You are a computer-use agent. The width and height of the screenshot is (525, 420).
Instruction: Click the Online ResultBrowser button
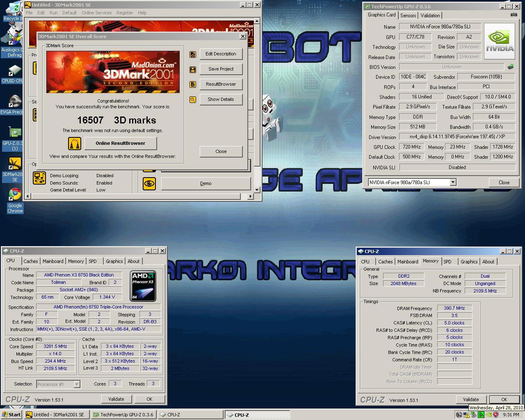(x=121, y=144)
